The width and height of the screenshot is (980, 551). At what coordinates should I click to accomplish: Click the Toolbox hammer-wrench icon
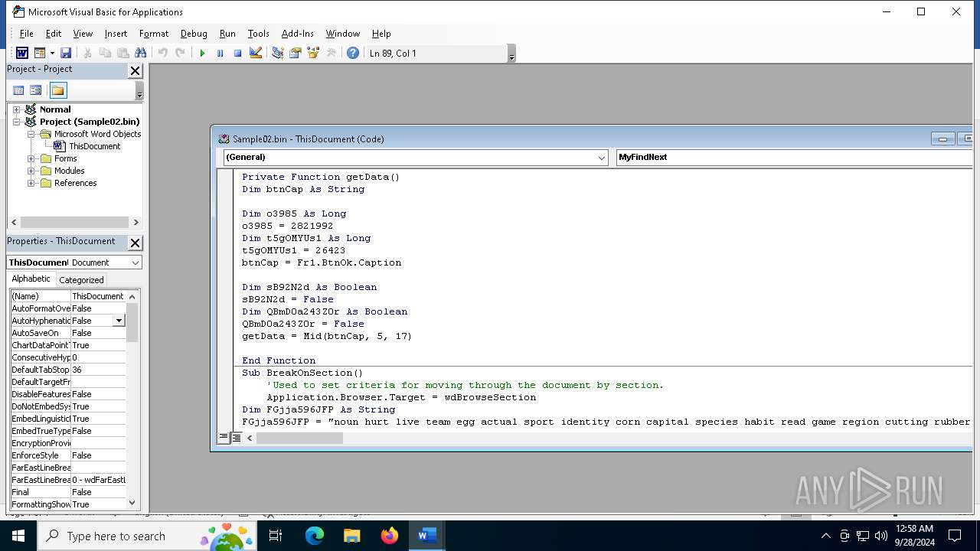[x=331, y=53]
